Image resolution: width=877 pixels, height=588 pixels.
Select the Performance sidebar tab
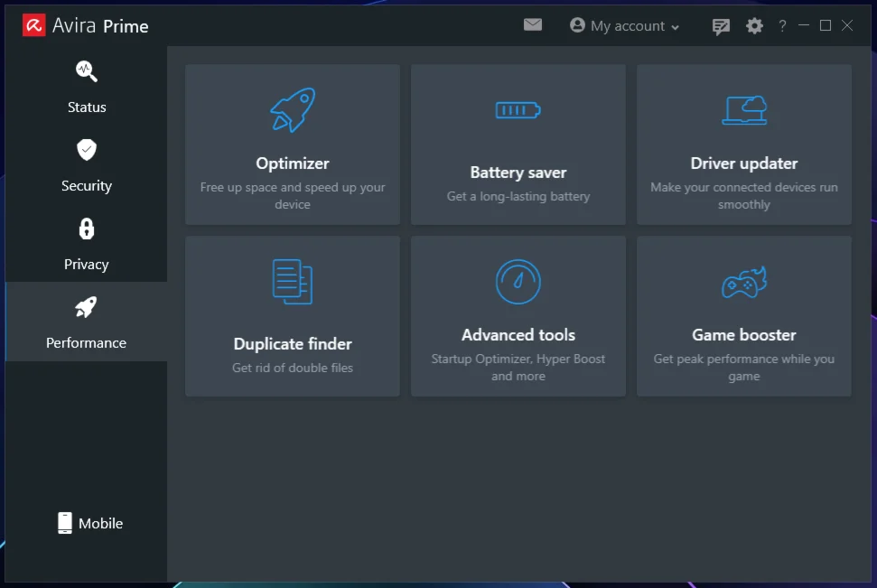pyautogui.click(x=87, y=322)
